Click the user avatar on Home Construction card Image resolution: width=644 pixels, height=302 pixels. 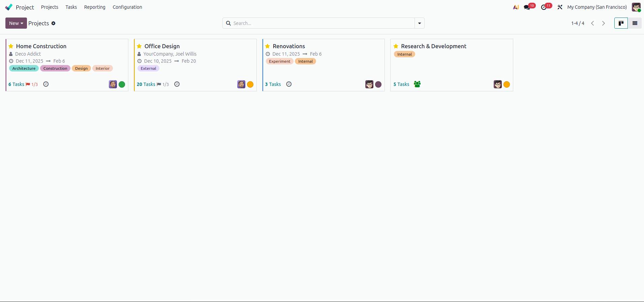point(113,84)
